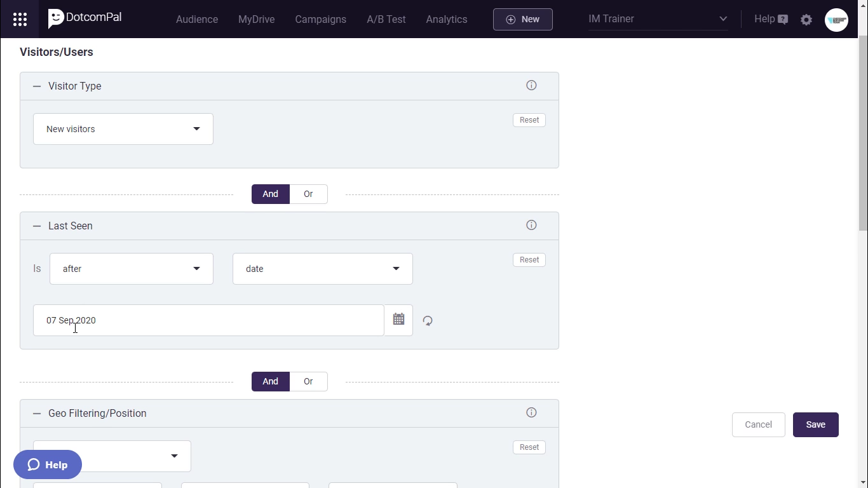
Task: Click the date input field showing 07 Sep 2020
Action: 208,320
